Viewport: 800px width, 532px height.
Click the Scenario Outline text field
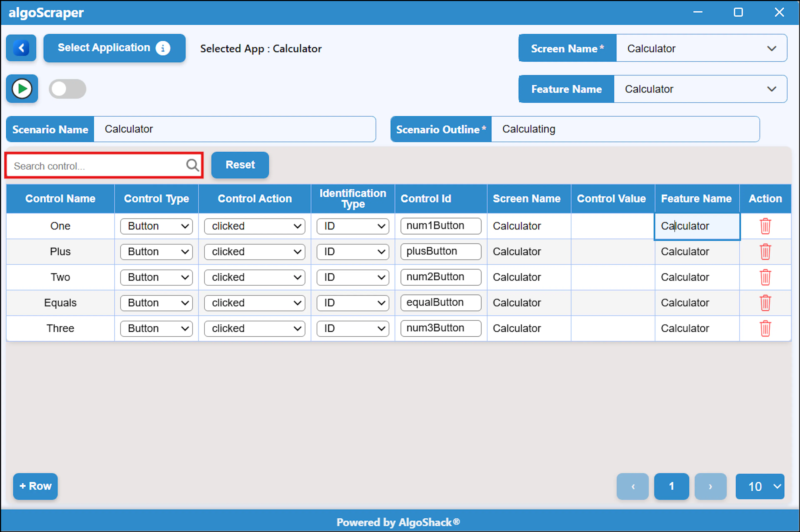(x=625, y=129)
